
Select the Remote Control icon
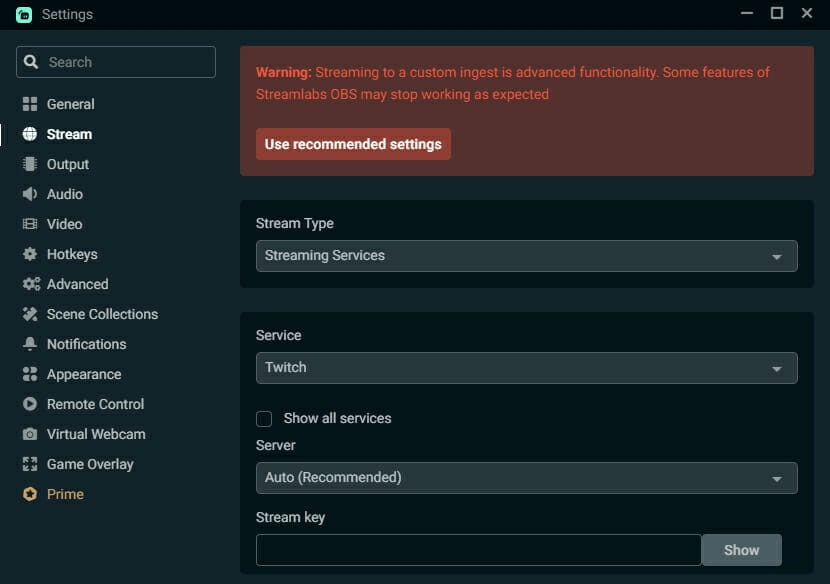coord(29,404)
